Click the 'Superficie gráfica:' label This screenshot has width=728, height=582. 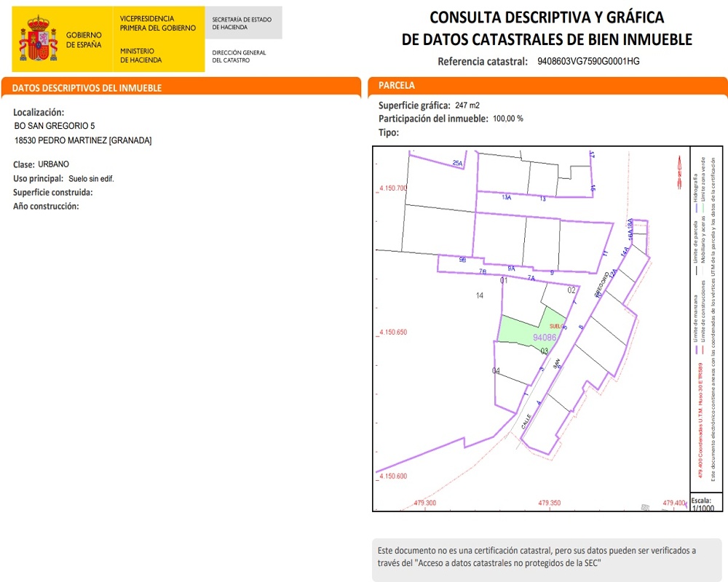coord(414,105)
